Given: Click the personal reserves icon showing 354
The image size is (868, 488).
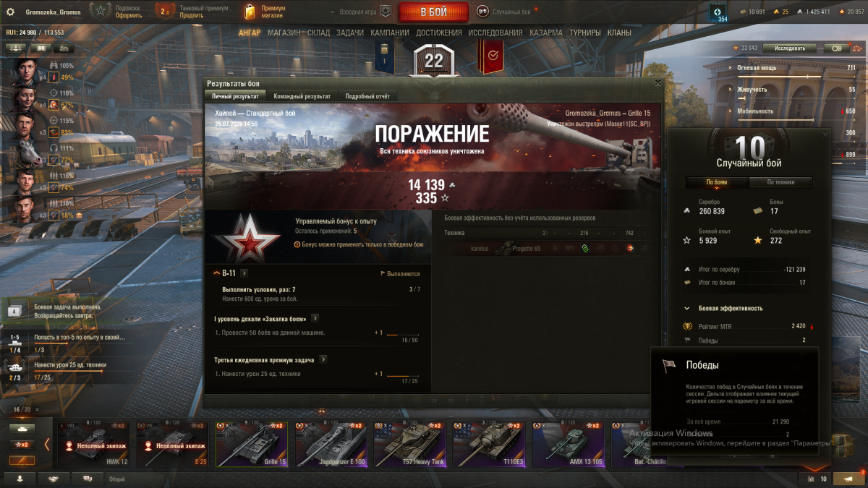Looking at the screenshot, I should click(x=718, y=12).
